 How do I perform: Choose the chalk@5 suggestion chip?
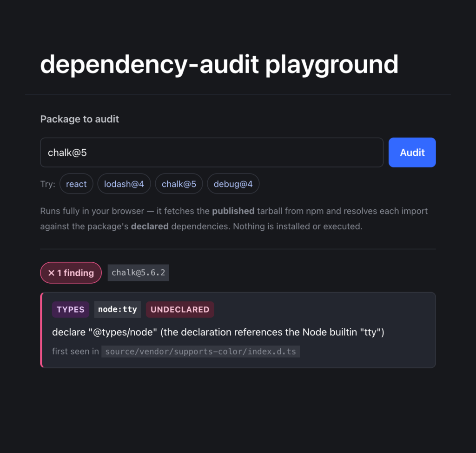(x=179, y=184)
